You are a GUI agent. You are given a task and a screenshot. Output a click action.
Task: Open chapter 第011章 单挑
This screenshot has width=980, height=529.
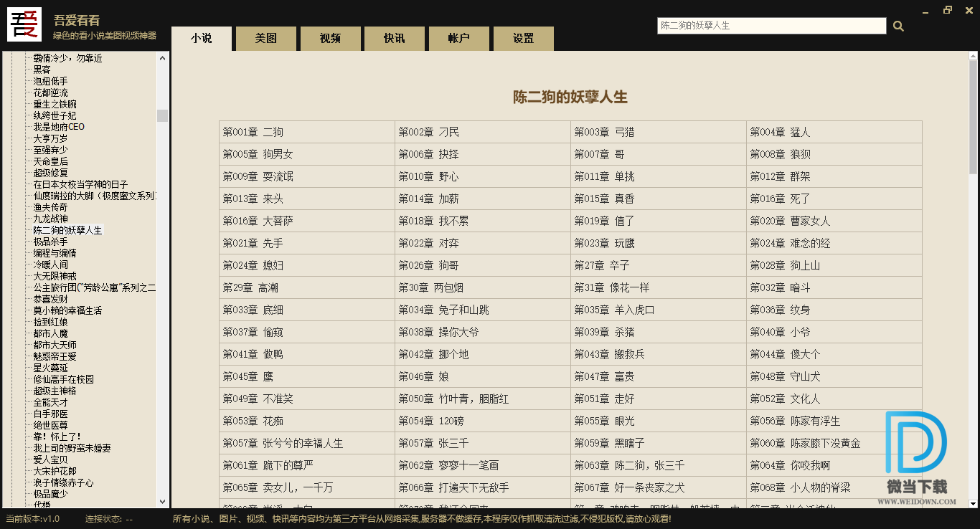[x=604, y=176]
